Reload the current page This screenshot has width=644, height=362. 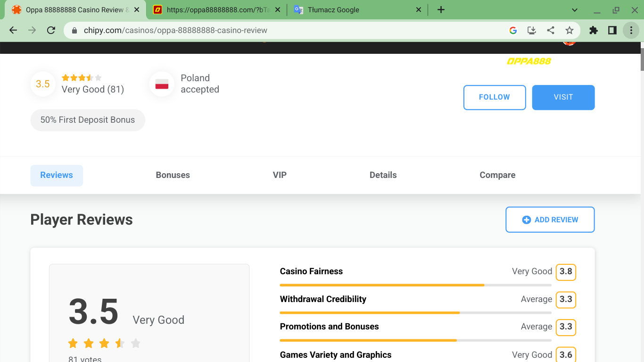[x=51, y=30]
